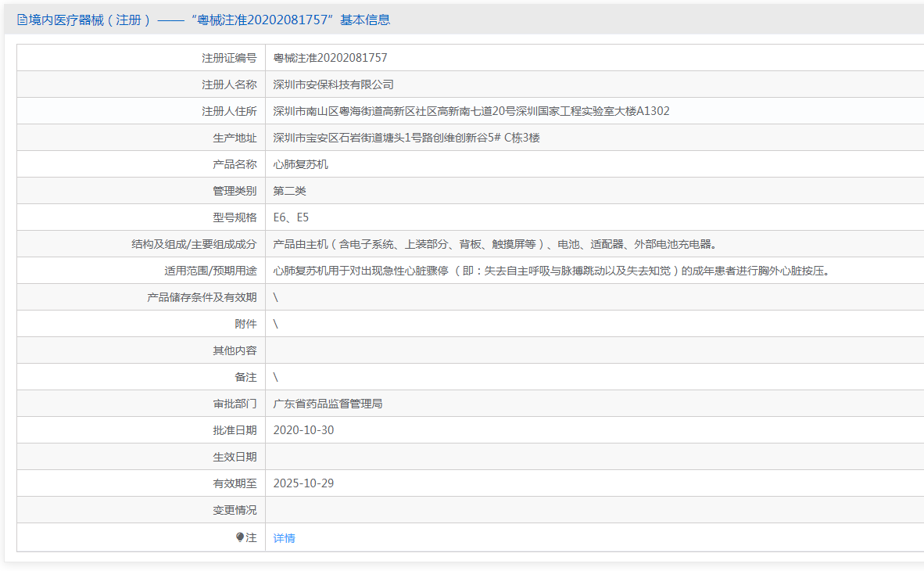Click approval department 广东省药品监督管理局
Viewport: 924px width, 571px height.
click(328, 404)
